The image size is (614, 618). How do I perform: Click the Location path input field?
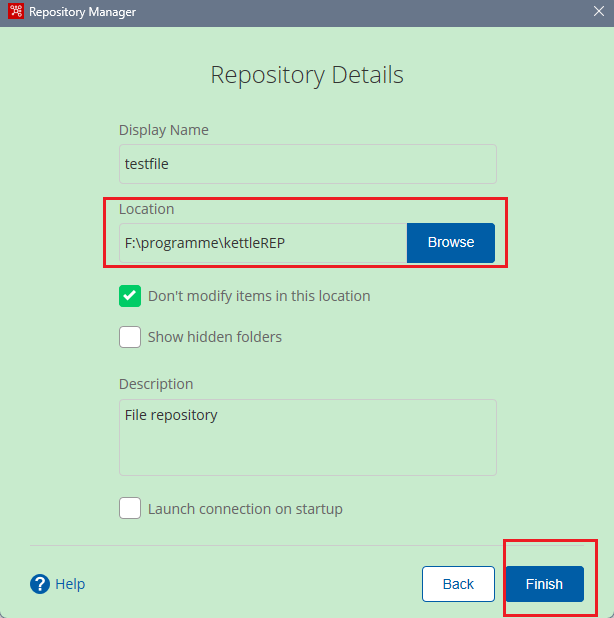pyautogui.click(x=263, y=243)
